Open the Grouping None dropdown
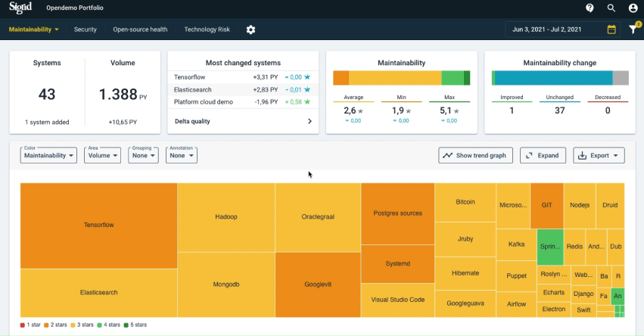This screenshot has width=644, height=336. pos(143,155)
